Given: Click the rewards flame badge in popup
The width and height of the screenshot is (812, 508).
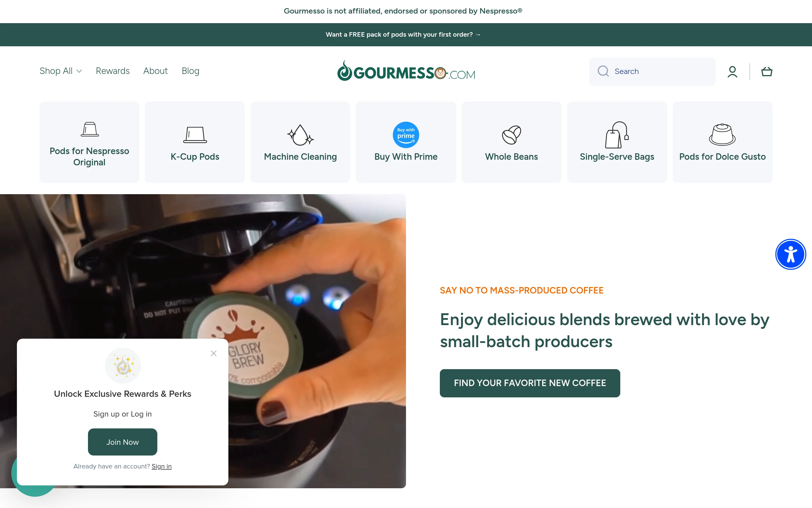Looking at the screenshot, I should pyautogui.click(x=123, y=365).
